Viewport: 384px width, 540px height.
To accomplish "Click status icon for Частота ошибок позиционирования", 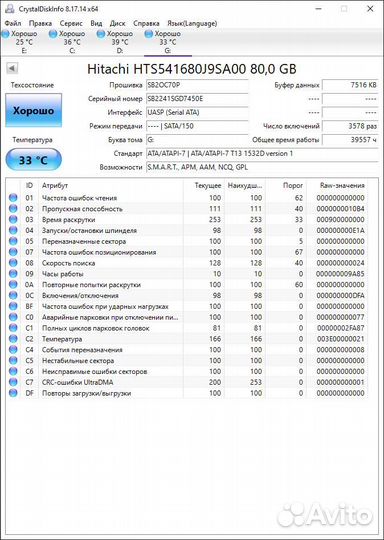I will (x=13, y=252).
